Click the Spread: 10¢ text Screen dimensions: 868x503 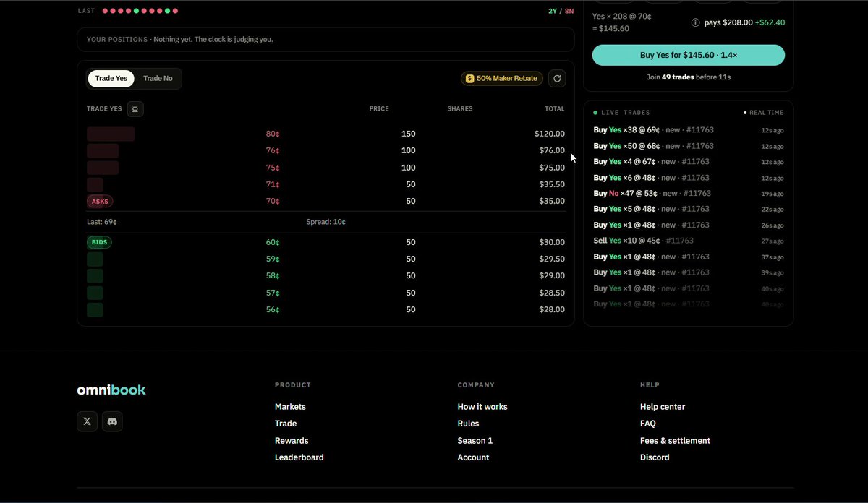coord(326,222)
